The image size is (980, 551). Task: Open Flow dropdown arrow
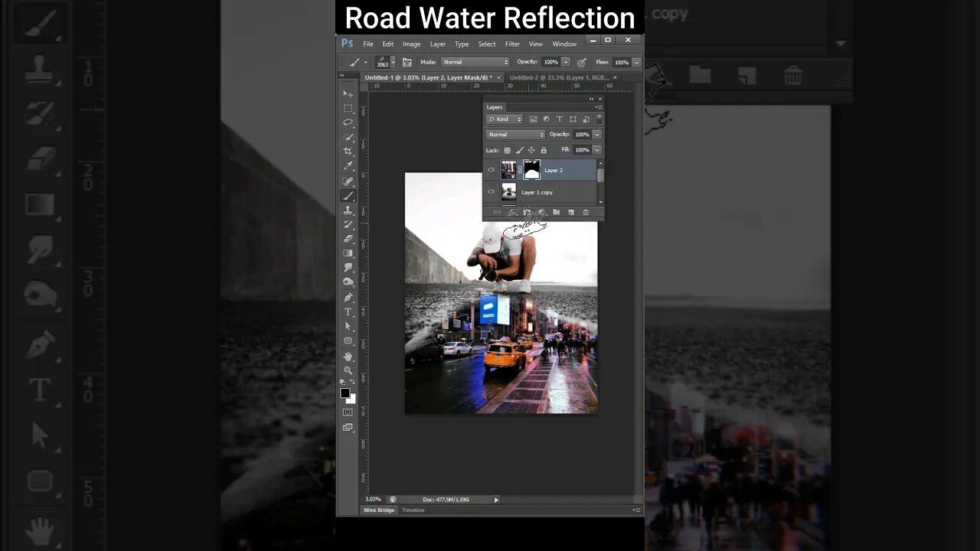pos(636,62)
